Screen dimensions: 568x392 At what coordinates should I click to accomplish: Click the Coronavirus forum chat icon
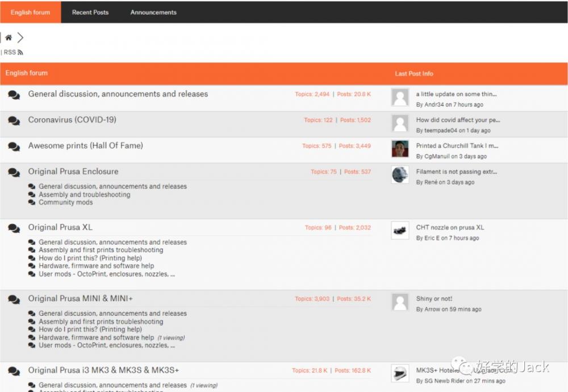coord(14,120)
